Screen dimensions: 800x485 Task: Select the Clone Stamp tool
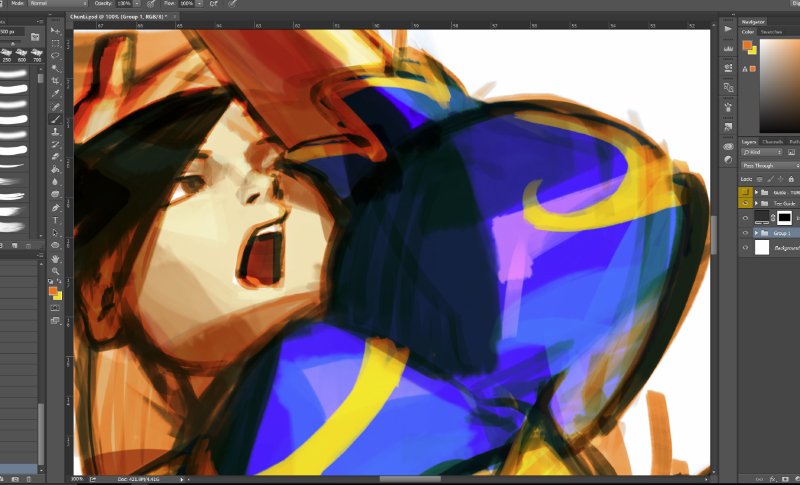pyautogui.click(x=55, y=132)
